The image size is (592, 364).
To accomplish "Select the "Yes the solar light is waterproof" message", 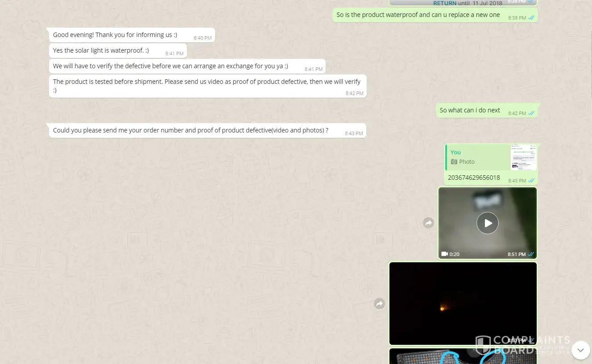I will [x=101, y=50].
